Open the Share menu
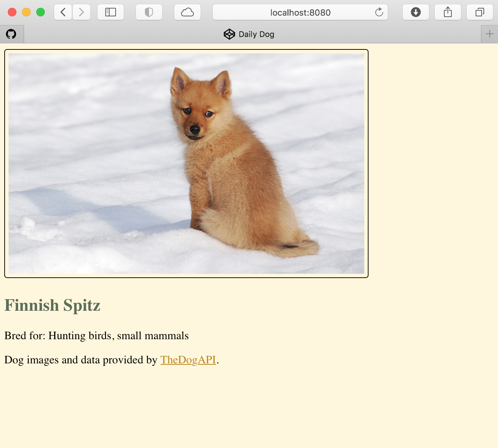This screenshot has width=498, height=448. (x=448, y=12)
